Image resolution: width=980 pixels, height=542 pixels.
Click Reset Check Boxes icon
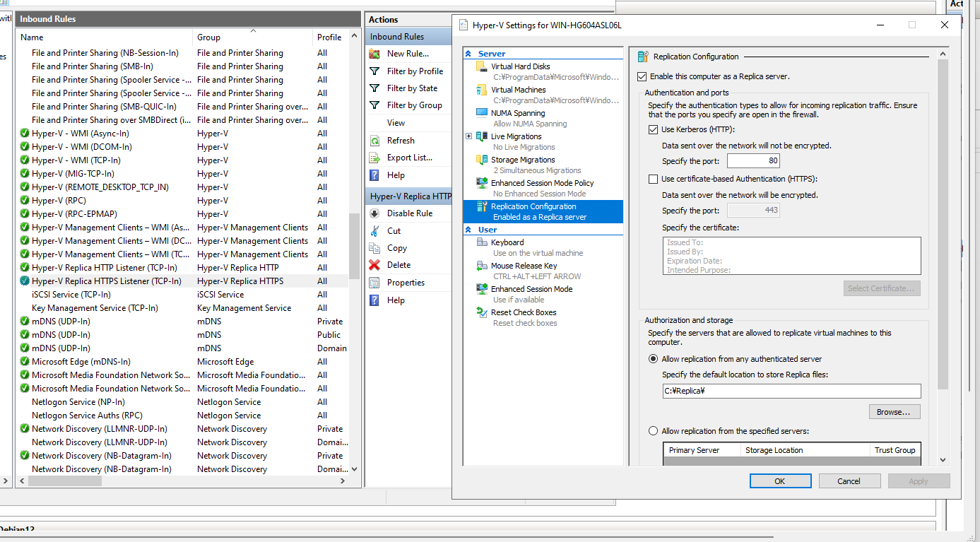click(x=482, y=312)
